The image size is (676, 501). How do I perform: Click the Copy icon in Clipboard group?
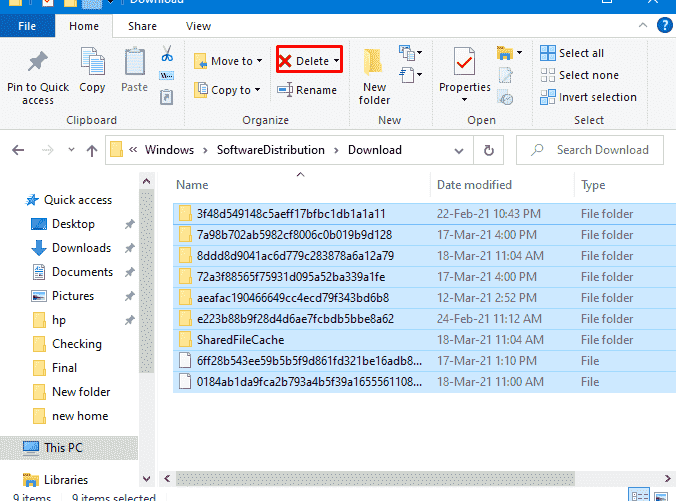point(92,61)
